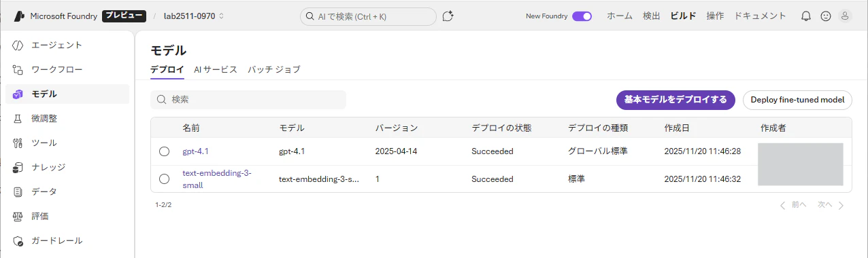Open ワークフロー in the sidebar

click(x=67, y=70)
